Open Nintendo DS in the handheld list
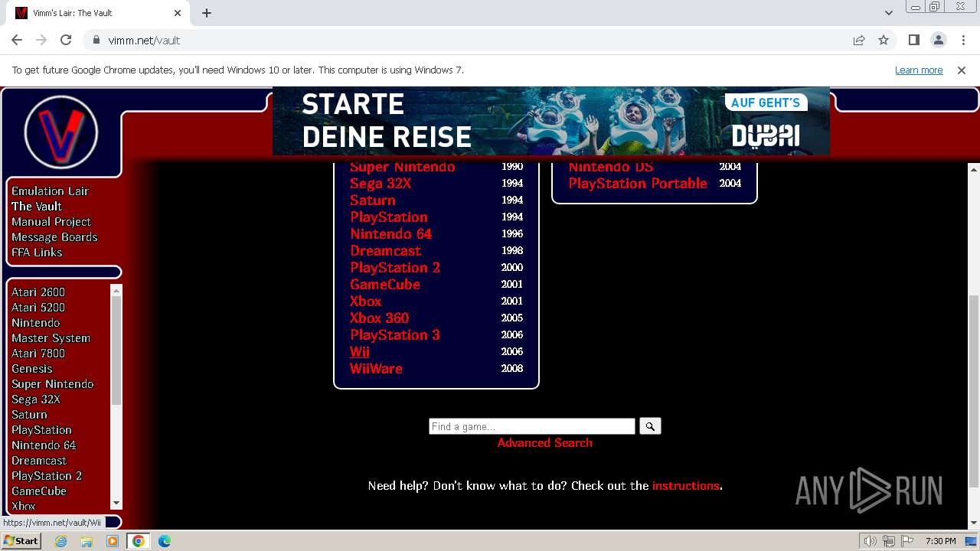The image size is (980, 551). coord(610,167)
